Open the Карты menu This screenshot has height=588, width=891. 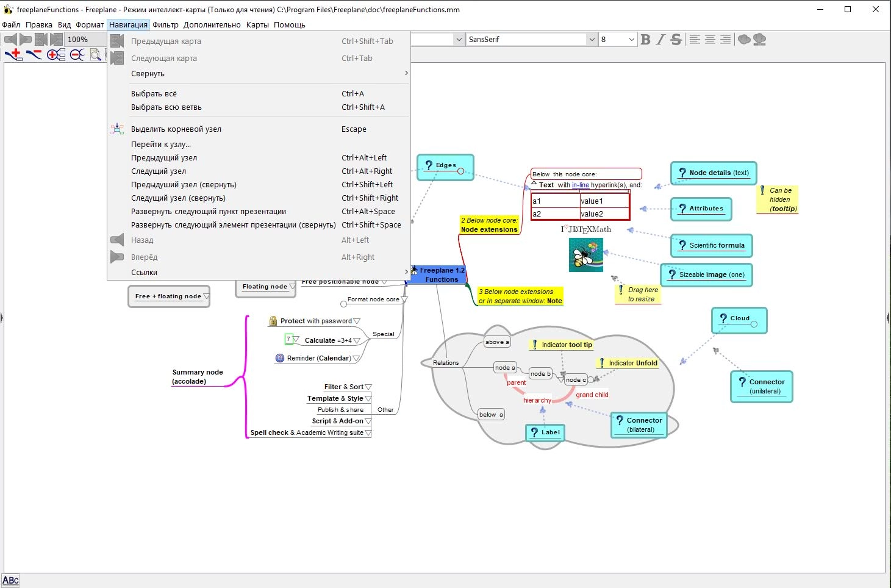pos(257,25)
